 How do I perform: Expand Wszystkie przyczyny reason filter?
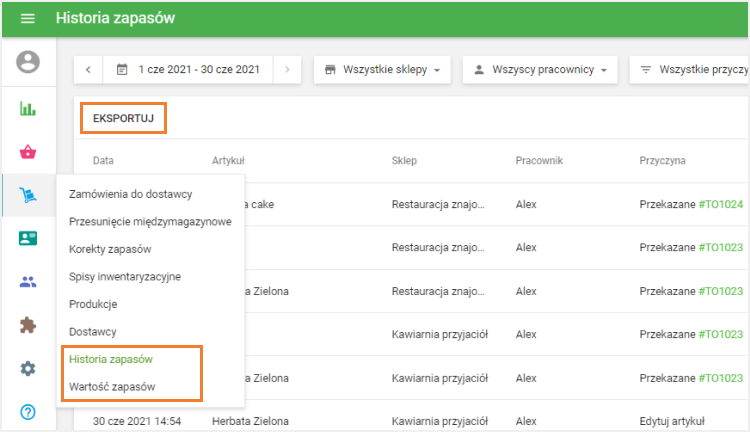click(x=689, y=69)
